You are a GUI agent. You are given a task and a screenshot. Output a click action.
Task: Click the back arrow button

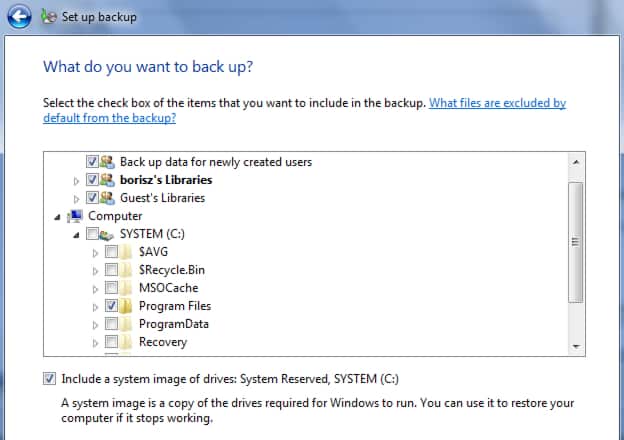pos(19,16)
